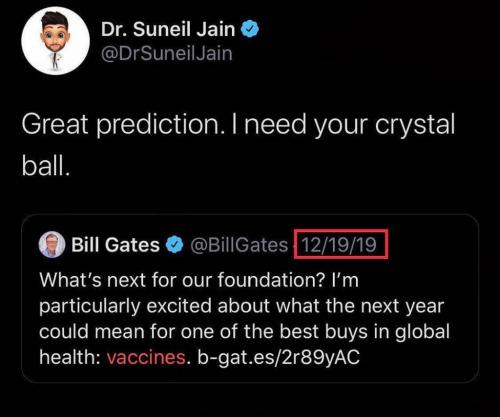This screenshot has height=417, width=500.
Task: Click the red highlighted word vaccines
Action: 146,357
